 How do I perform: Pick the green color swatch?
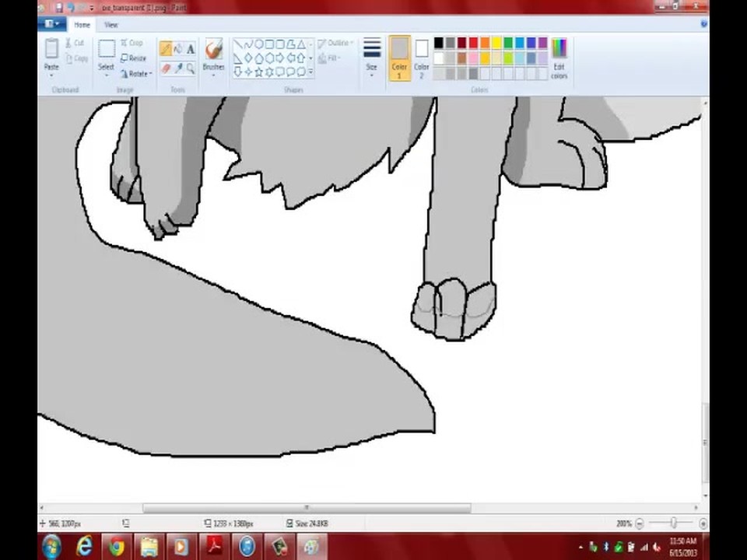508,43
